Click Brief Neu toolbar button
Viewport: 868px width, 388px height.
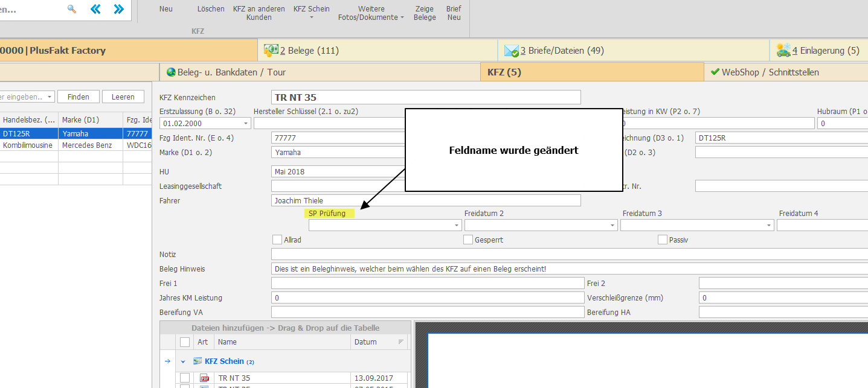[x=454, y=13]
